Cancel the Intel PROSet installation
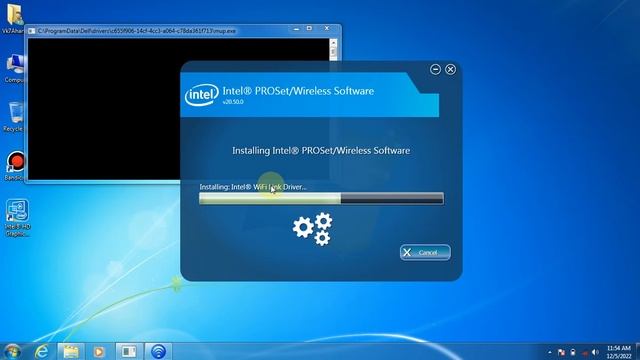The height and width of the screenshot is (360, 640). [x=425, y=252]
